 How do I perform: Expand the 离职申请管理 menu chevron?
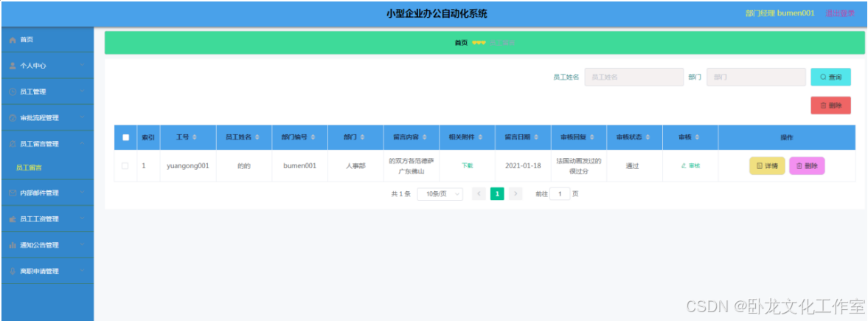click(82, 271)
